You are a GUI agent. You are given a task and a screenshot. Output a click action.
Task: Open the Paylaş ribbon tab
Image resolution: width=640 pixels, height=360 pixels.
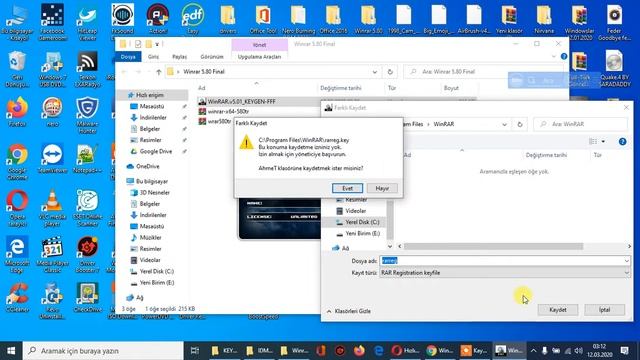pyautogui.click(x=180, y=57)
